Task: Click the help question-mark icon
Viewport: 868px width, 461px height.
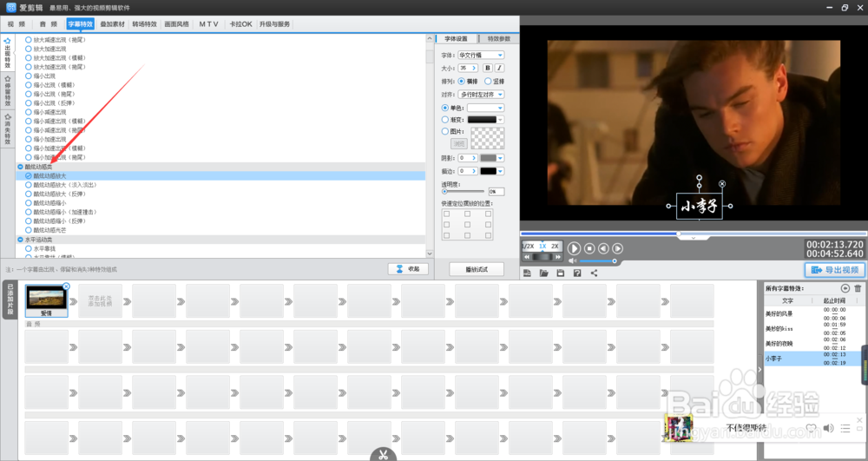Action: click(x=577, y=273)
